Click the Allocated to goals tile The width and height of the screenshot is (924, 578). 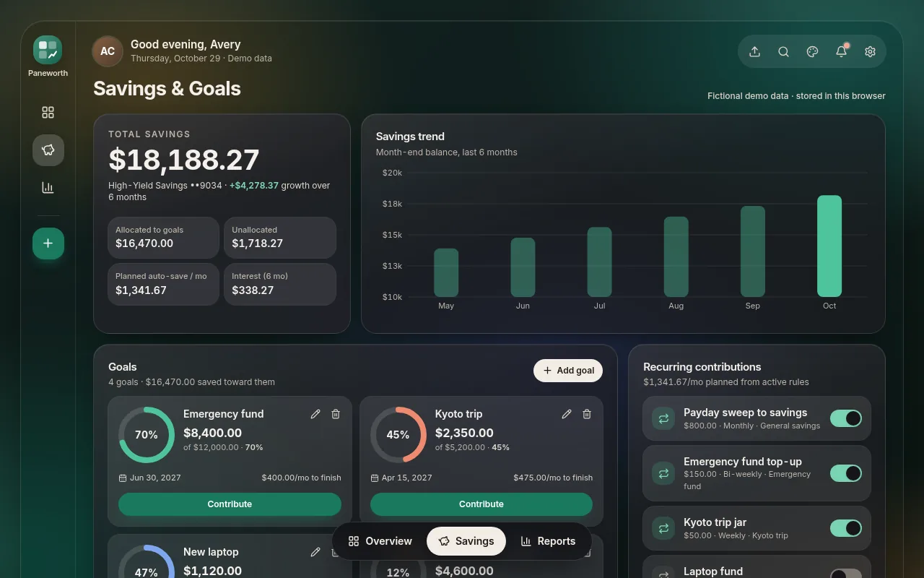163,238
